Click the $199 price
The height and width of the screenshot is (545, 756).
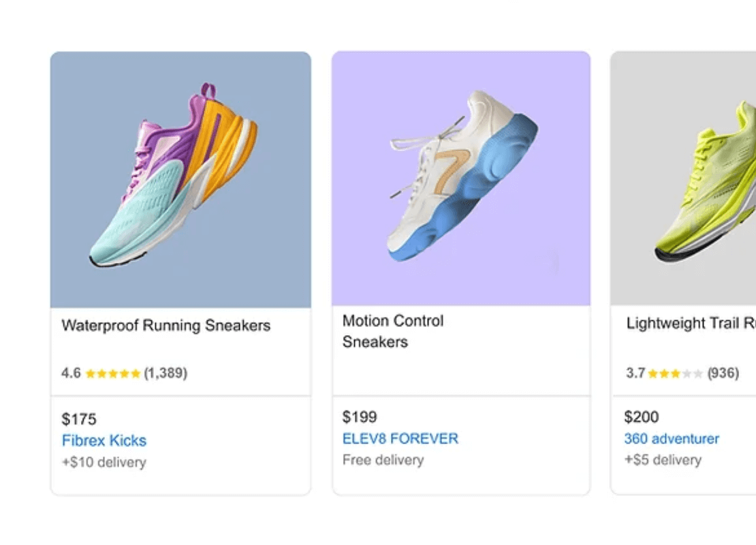pos(360,417)
